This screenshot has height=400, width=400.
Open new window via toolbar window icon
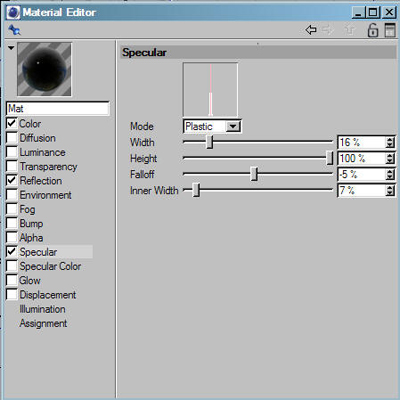point(390,30)
